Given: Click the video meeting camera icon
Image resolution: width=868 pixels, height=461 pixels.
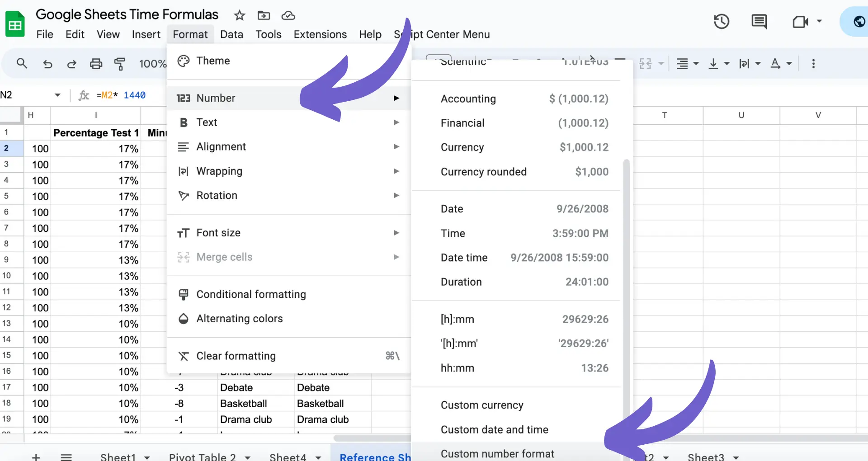Looking at the screenshot, I should tap(800, 21).
